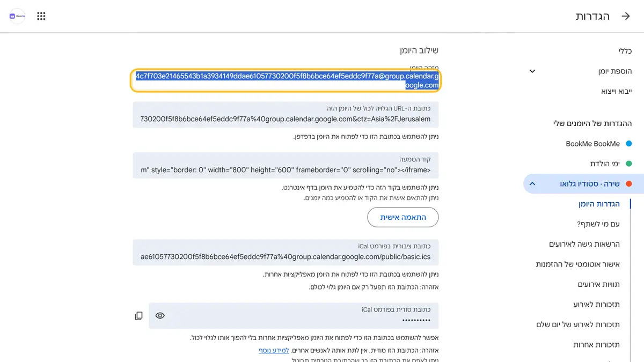Reveal the secret iCal address with eye icon

pyautogui.click(x=160, y=316)
